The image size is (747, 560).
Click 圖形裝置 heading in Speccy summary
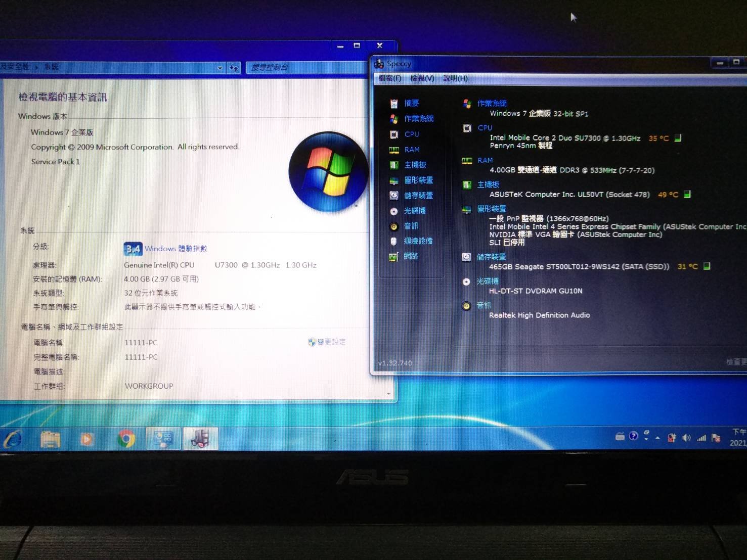(492, 209)
